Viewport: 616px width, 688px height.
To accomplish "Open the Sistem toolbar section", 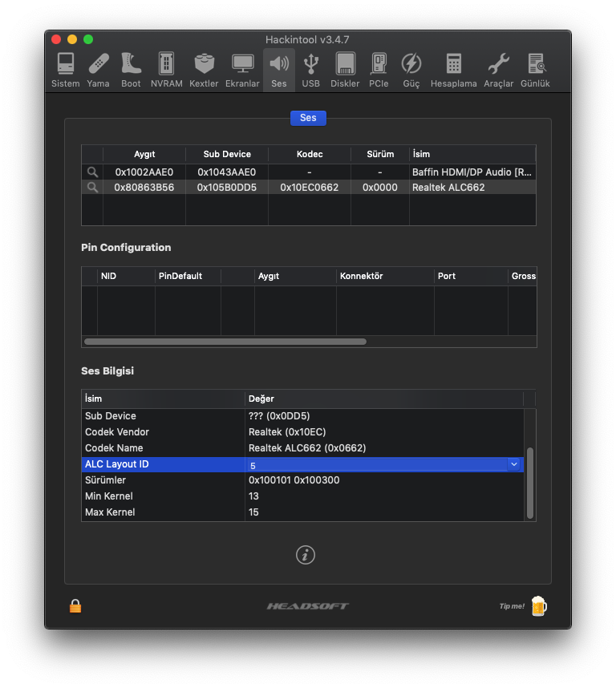I will pos(65,70).
